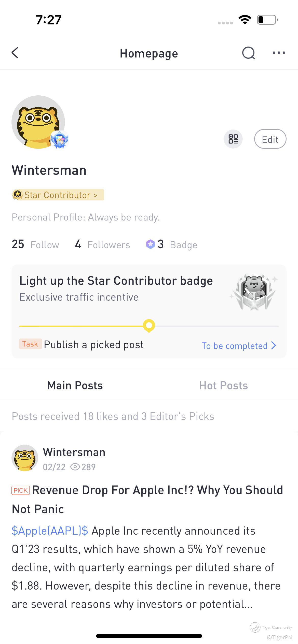This screenshot has width=298, height=644.
Task: Open search with the magnifier icon
Action: pyautogui.click(x=248, y=53)
